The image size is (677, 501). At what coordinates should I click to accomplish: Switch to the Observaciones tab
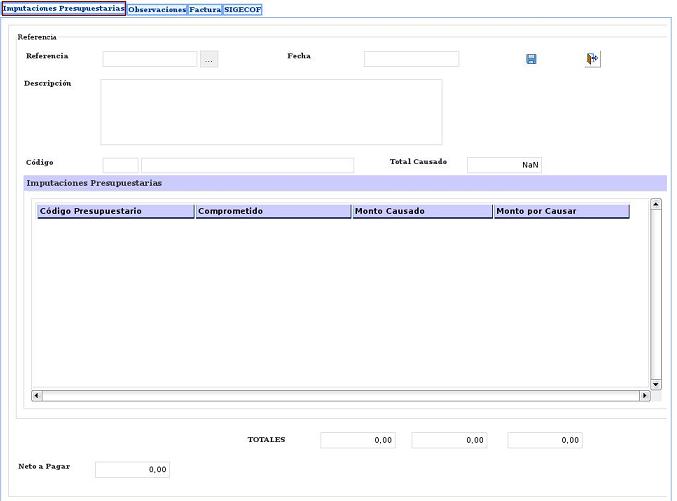tap(157, 9)
